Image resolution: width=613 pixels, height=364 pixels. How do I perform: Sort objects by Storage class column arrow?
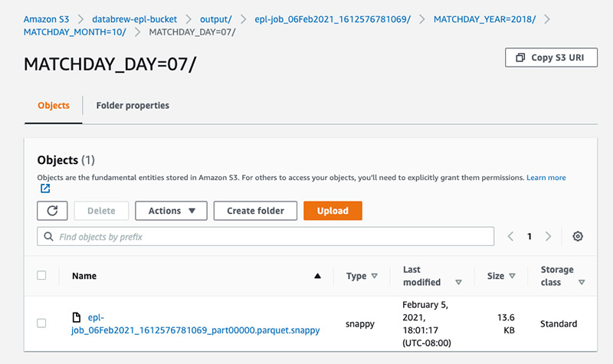click(x=582, y=282)
